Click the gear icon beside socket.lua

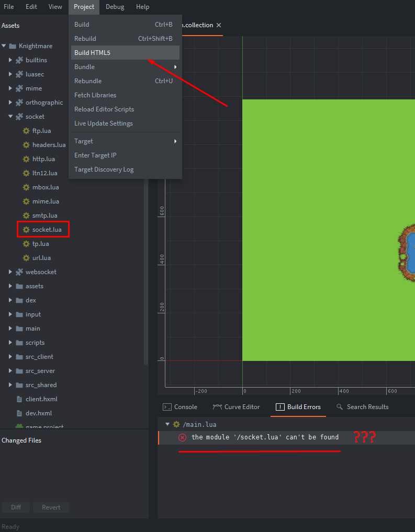pyautogui.click(x=26, y=230)
